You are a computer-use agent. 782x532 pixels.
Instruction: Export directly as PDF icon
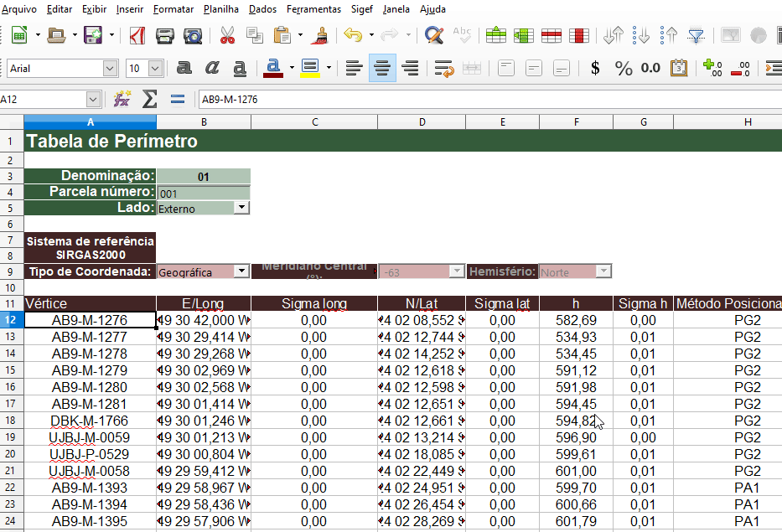click(137, 35)
